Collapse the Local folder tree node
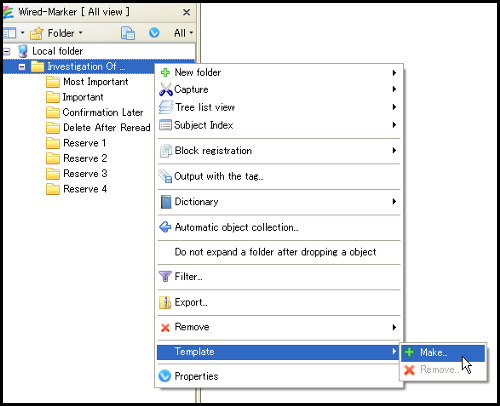 [x=6, y=51]
